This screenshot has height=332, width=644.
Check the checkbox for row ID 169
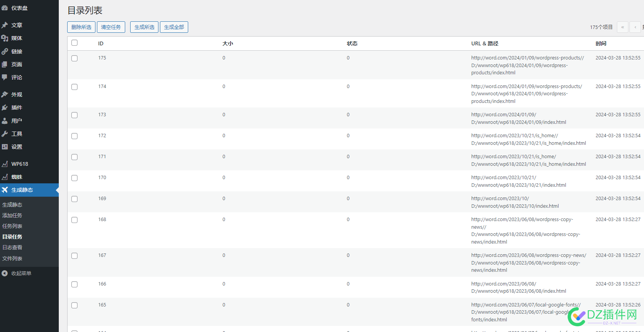[x=74, y=199]
